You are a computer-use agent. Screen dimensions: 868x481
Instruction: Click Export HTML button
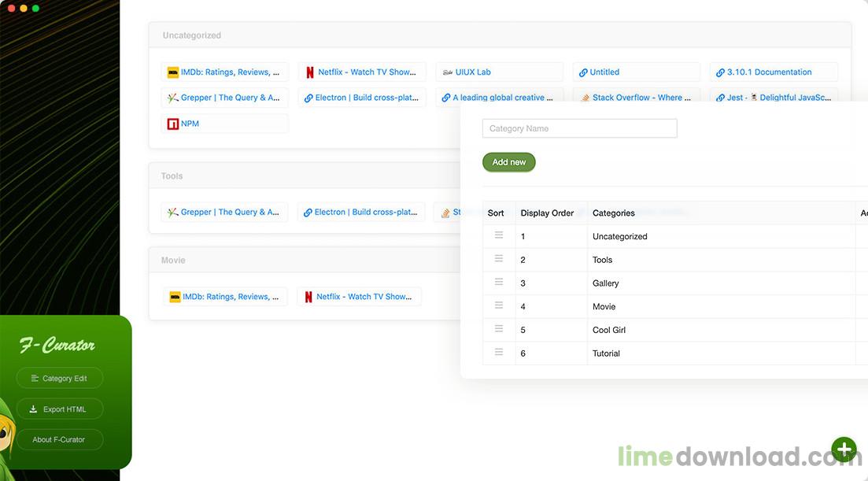59,409
